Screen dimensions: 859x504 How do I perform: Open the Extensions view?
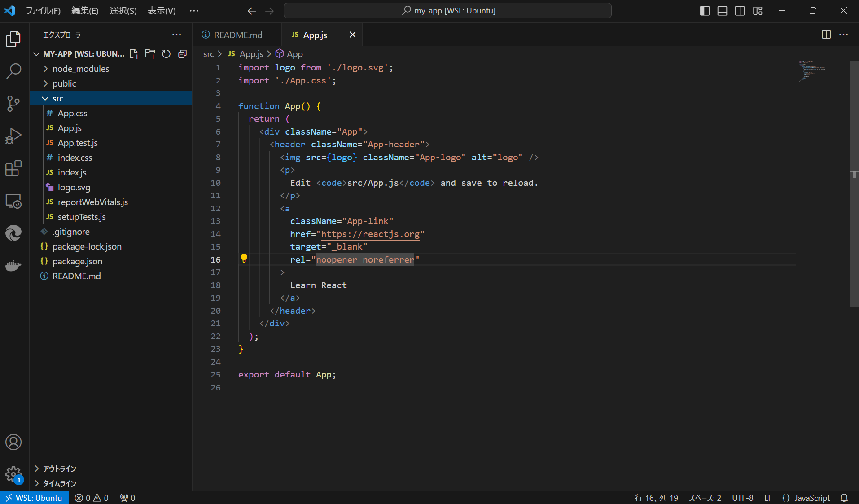pyautogui.click(x=13, y=169)
